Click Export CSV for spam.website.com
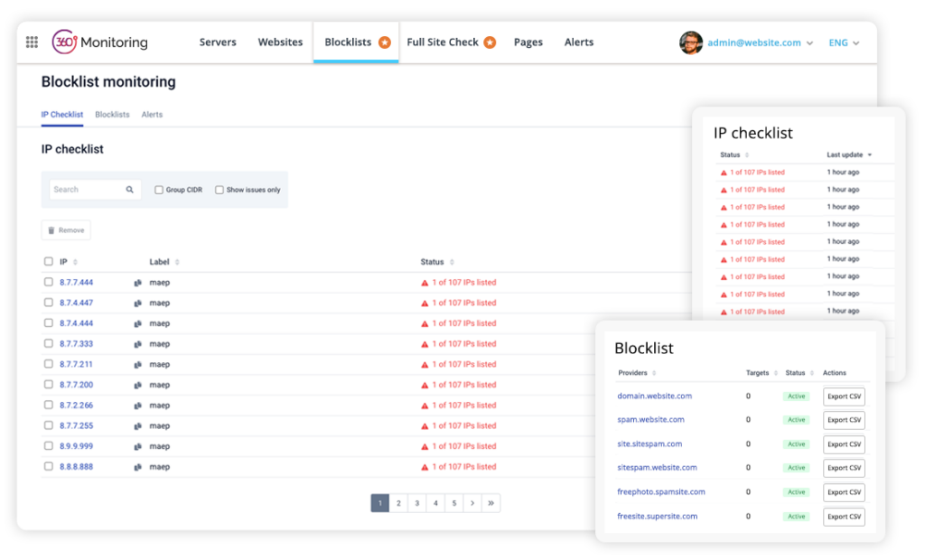This screenshot has width=925, height=560. tap(843, 420)
